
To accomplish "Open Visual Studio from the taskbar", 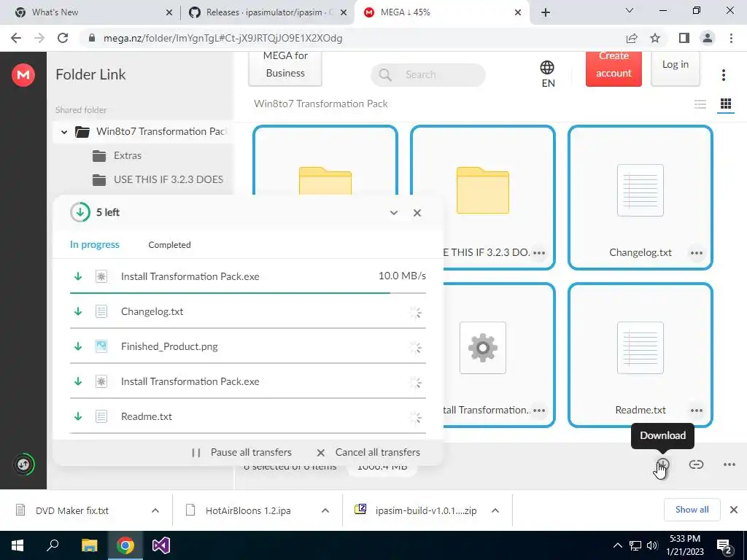I will [x=161, y=545].
